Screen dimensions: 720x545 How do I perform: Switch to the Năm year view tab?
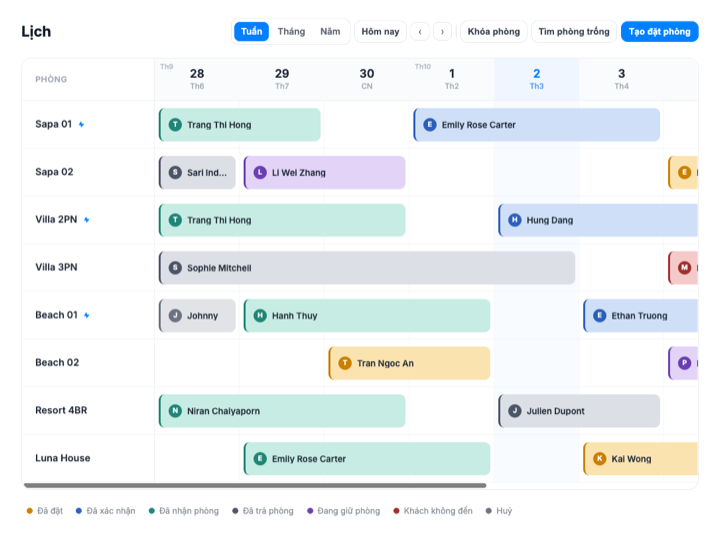point(330,31)
